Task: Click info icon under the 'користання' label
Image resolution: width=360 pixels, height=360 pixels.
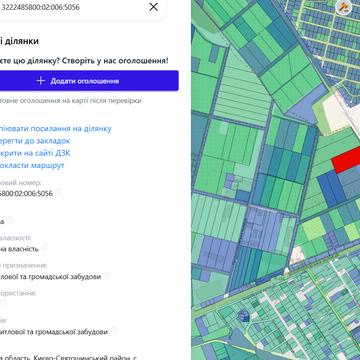Action: coord(3,303)
